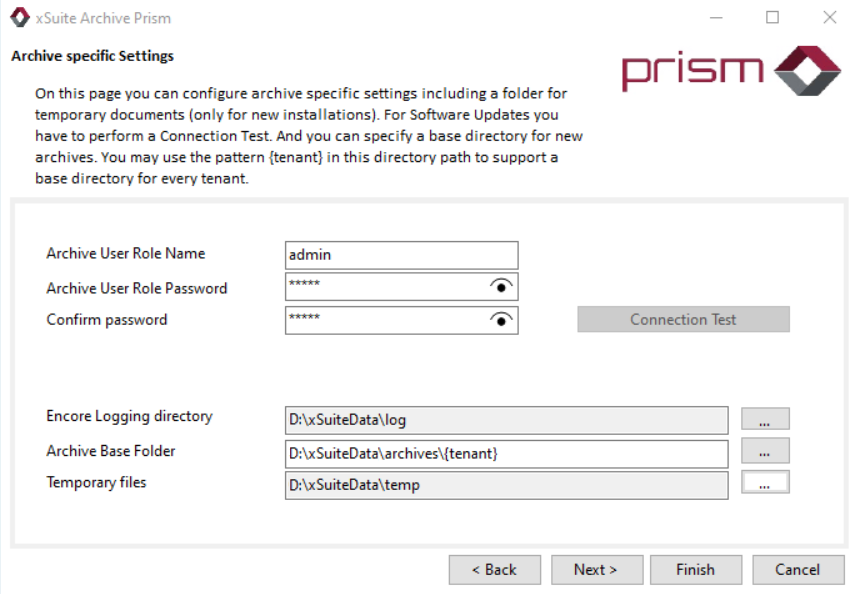Run the Connection Test
856x594 pixels.
click(683, 320)
